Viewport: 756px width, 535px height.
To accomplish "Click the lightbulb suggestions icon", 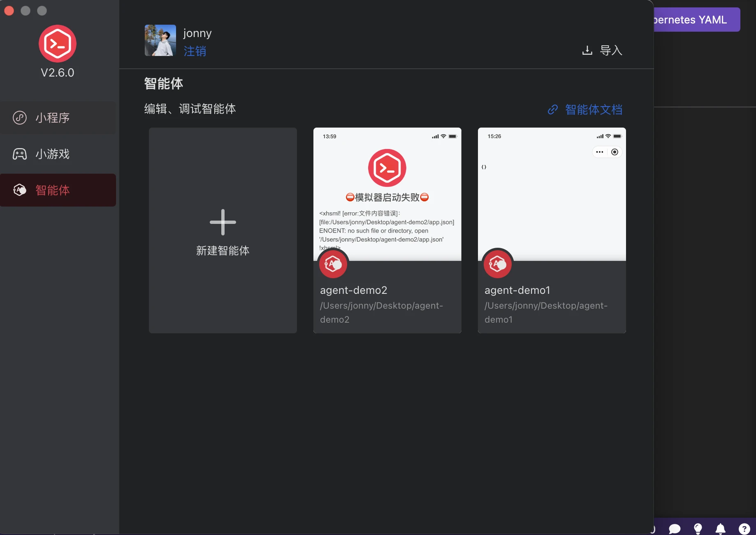I will pos(698,529).
